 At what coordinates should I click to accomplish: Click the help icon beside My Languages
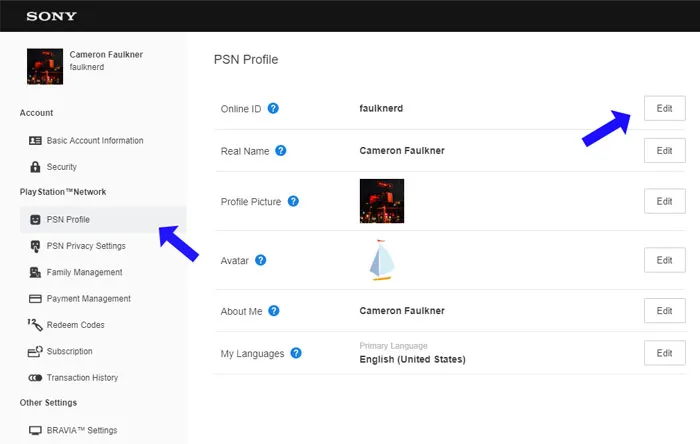click(296, 353)
